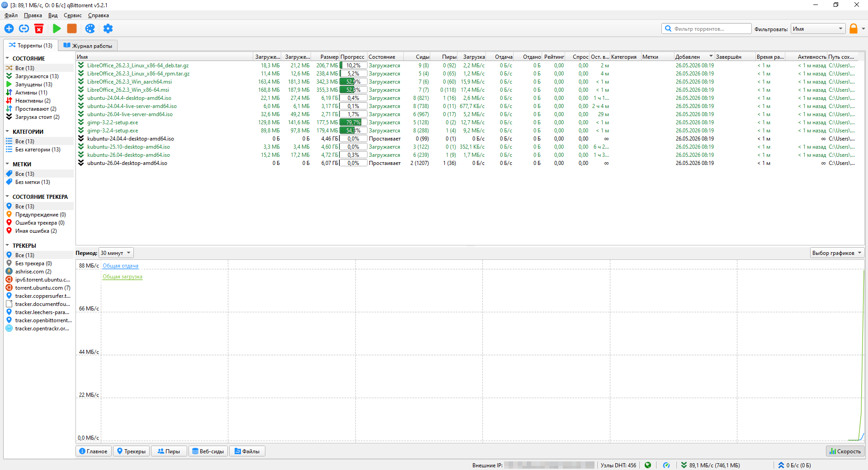Screen dimensions: 868x470
Task: Select the Без категории (13) filter
Action: 38,150
